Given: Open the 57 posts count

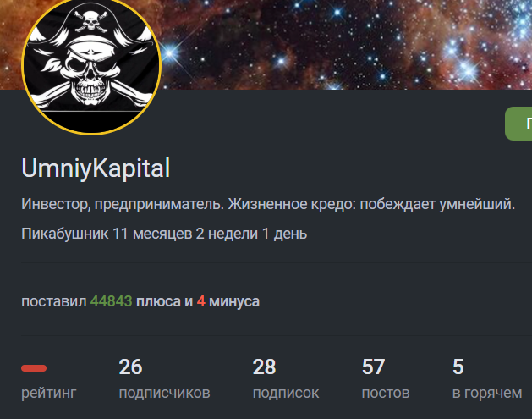Looking at the screenshot, I should click(373, 367).
